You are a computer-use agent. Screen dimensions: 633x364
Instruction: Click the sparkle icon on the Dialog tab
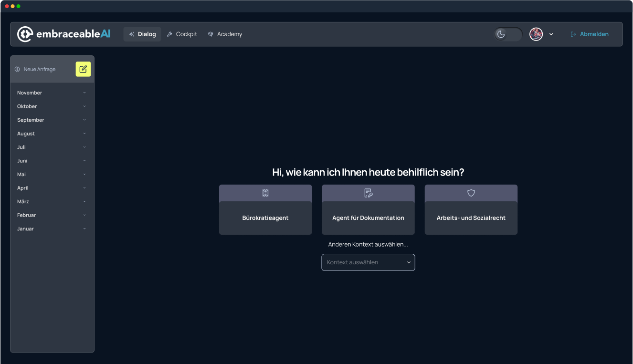tap(132, 34)
